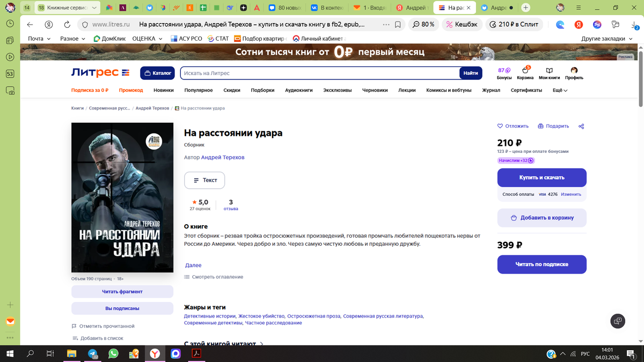
Task: Open Мои книги icon
Action: coord(549,73)
